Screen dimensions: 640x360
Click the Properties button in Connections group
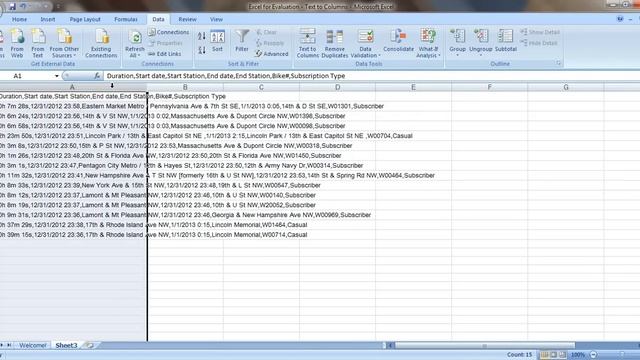coord(165,43)
